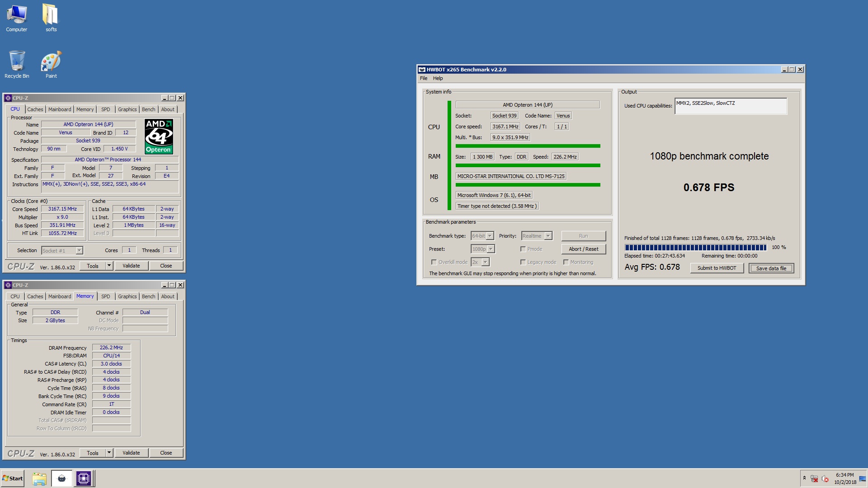Image resolution: width=868 pixels, height=488 pixels.
Task: Open About tab in Memory CPU-Z window
Action: [x=168, y=296]
